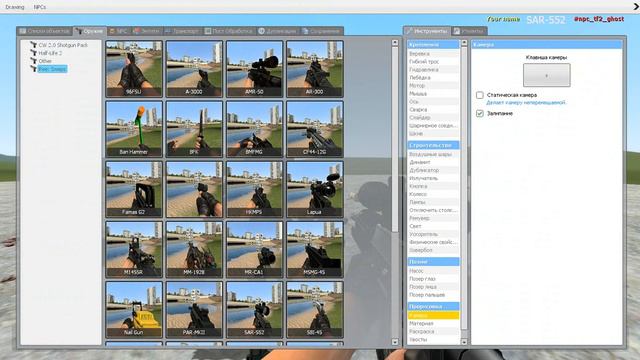Open the Сохранения tab
The width and height of the screenshot is (640, 360).
321,31
